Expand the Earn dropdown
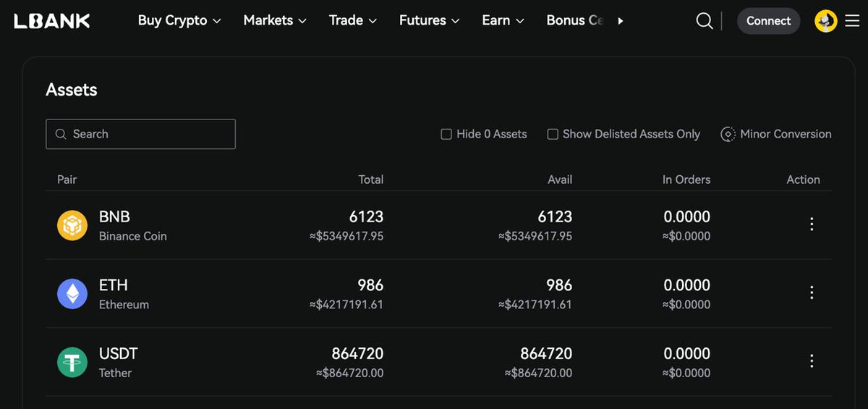The height and width of the screenshot is (409, 868). point(503,20)
